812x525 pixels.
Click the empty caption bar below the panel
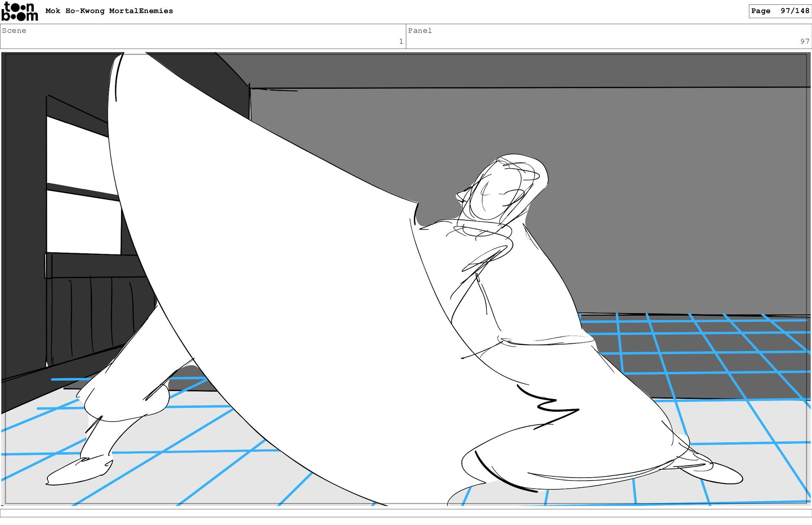pos(406,513)
